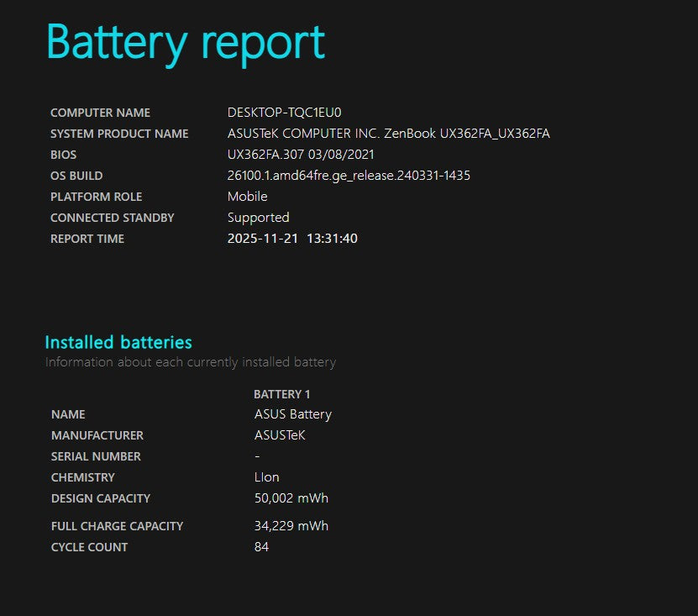Viewport: 698px width, 616px height.
Task: Click the Connected Standby "Supported" value
Action: (x=258, y=218)
